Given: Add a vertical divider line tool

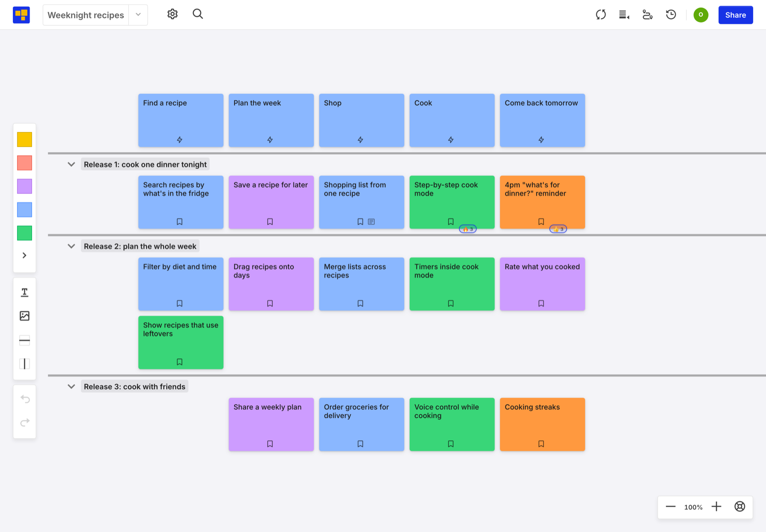Looking at the screenshot, I should [x=24, y=364].
